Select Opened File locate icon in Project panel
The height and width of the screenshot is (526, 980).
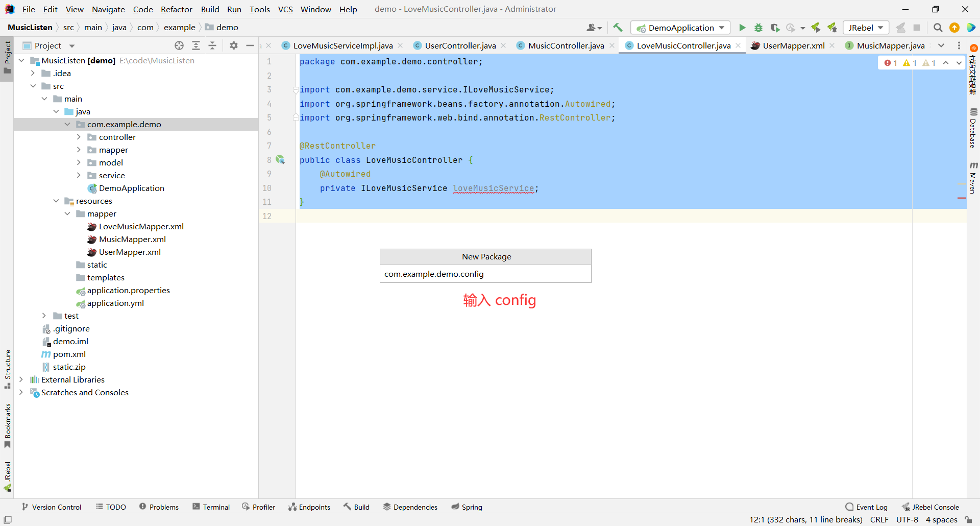[179, 45]
